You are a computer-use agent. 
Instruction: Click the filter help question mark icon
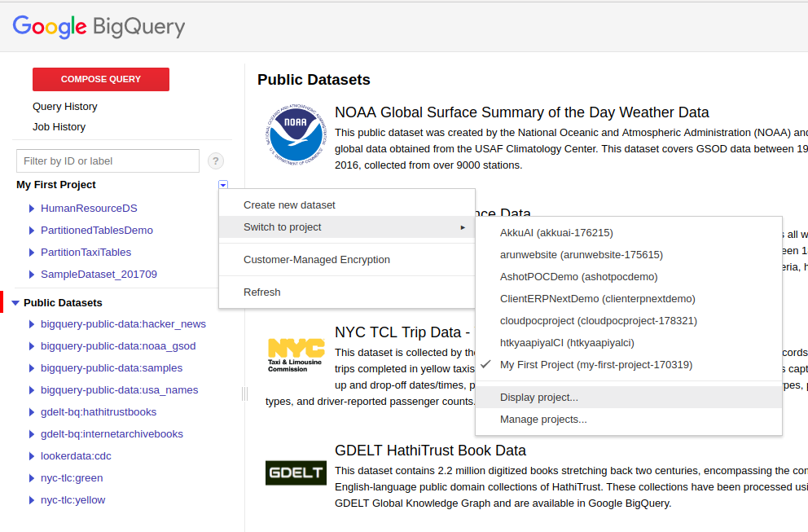[x=216, y=161]
